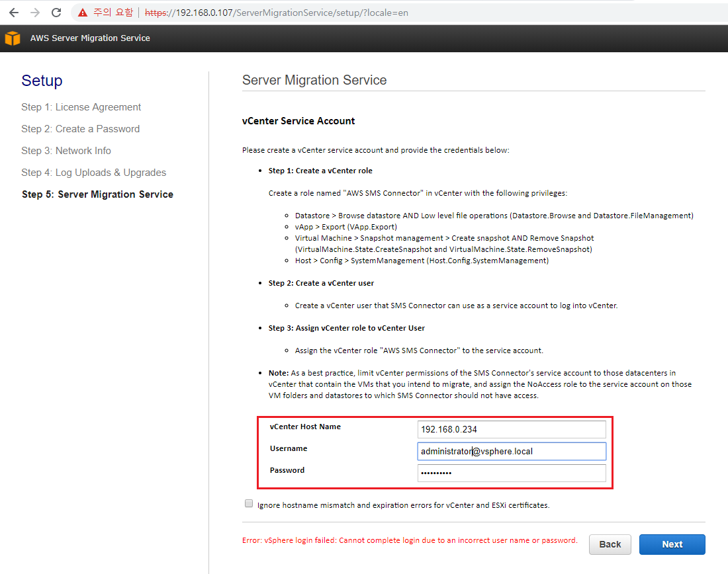Select Step 5: Server Migration Service
This screenshot has width=728, height=574.
tap(97, 194)
